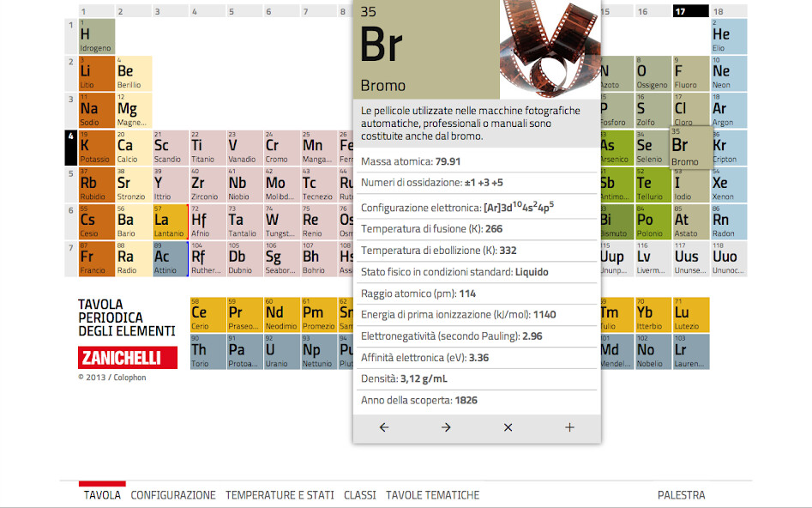This screenshot has width=812, height=508.
Task: Click the Selenio tile next to Bromo
Action: (652, 148)
